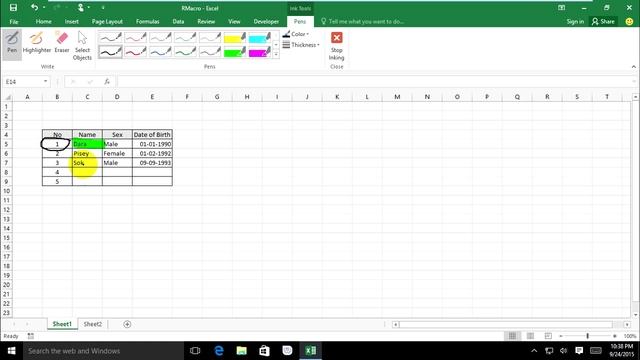
Task: Choose the yellow highlighter pen
Action: coord(235,38)
